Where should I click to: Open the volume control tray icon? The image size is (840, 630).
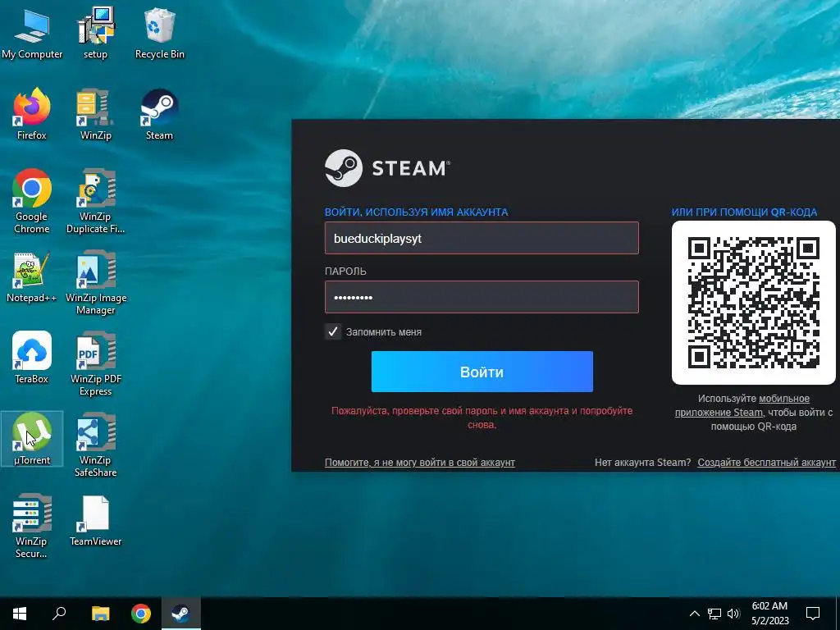point(733,614)
